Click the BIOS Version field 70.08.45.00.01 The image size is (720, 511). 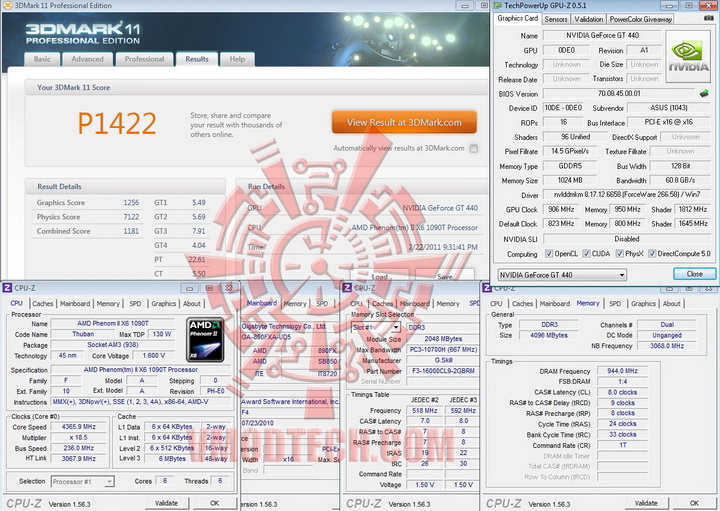click(619, 93)
